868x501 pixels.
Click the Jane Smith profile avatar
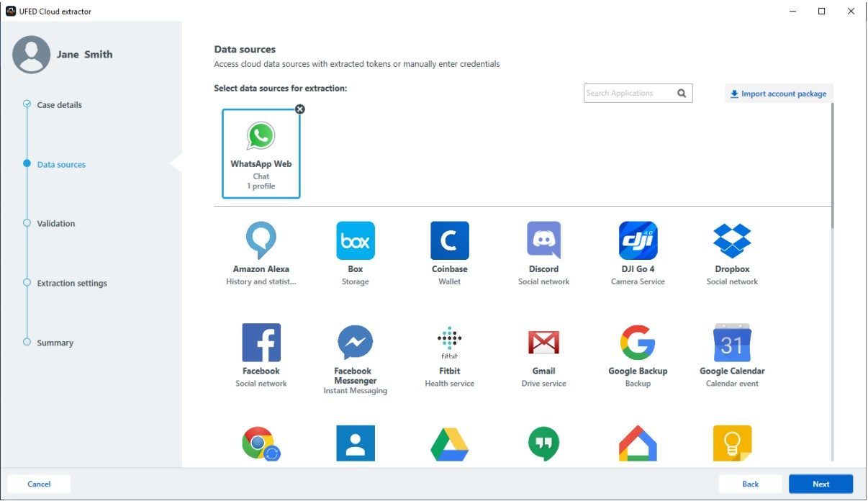32,55
